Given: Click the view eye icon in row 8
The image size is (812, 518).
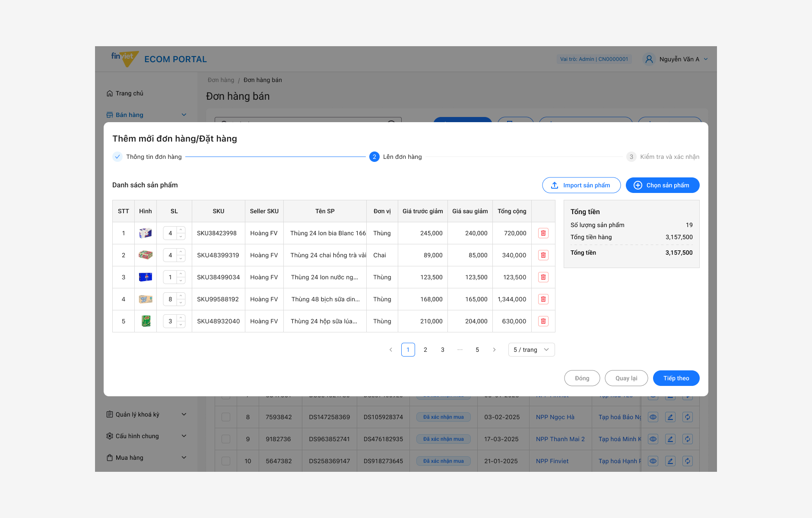Looking at the screenshot, I should [x=653, y=417].
